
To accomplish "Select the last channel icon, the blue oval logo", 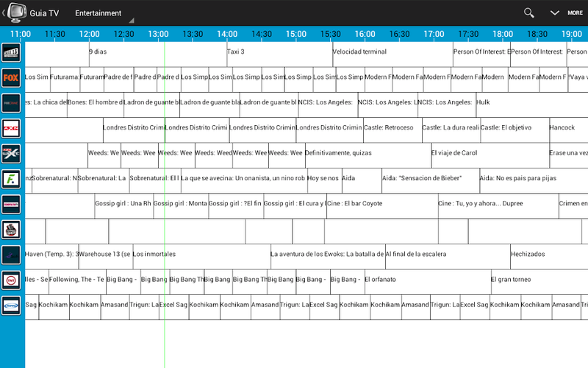I will (11, 305).
